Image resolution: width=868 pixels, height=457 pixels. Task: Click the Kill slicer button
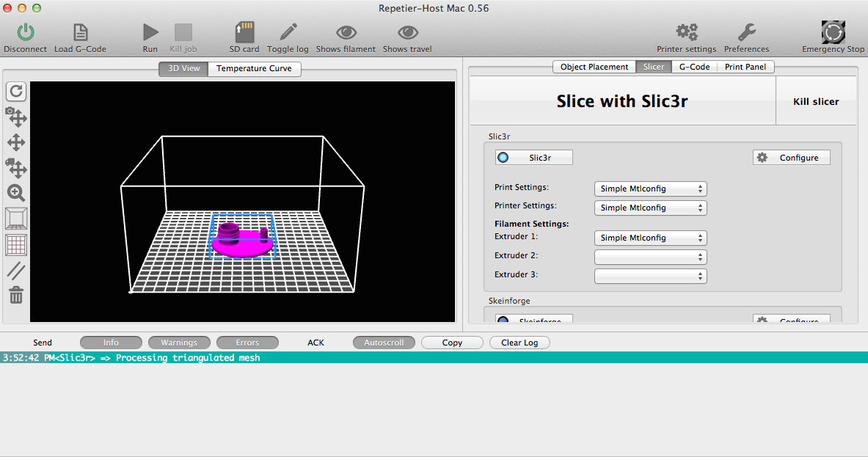tap(816, 100)
